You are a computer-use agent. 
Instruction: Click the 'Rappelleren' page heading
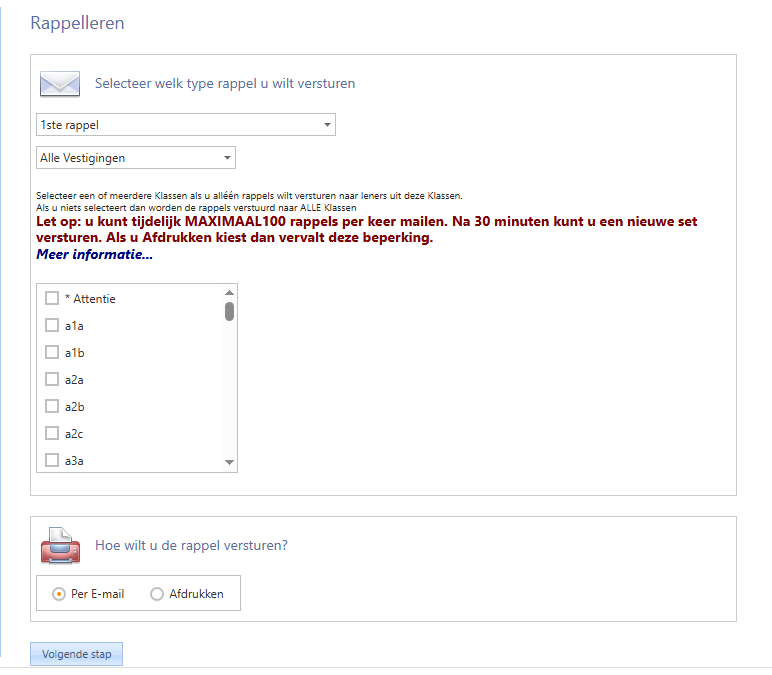pyautogui.click(x=77, y=23)
